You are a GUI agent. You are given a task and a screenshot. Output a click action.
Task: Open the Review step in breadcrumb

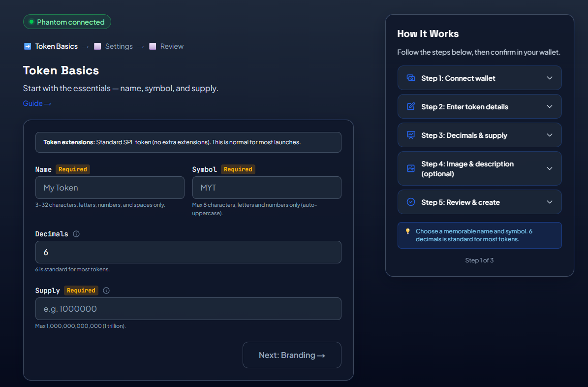click(171, 46)
